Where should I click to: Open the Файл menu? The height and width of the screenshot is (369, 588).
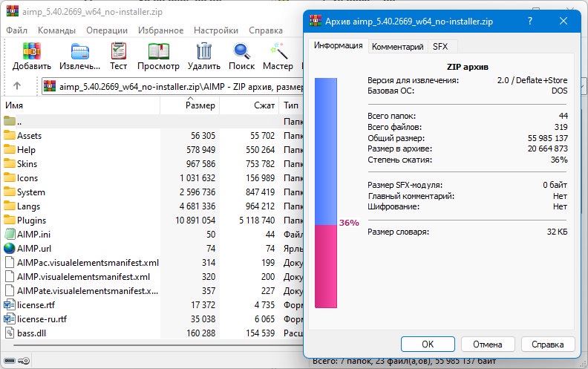[17, 30]
